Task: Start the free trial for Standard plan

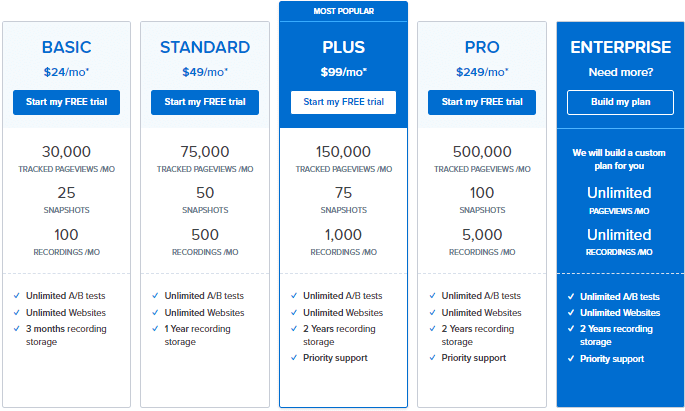Action: (205, 102)
